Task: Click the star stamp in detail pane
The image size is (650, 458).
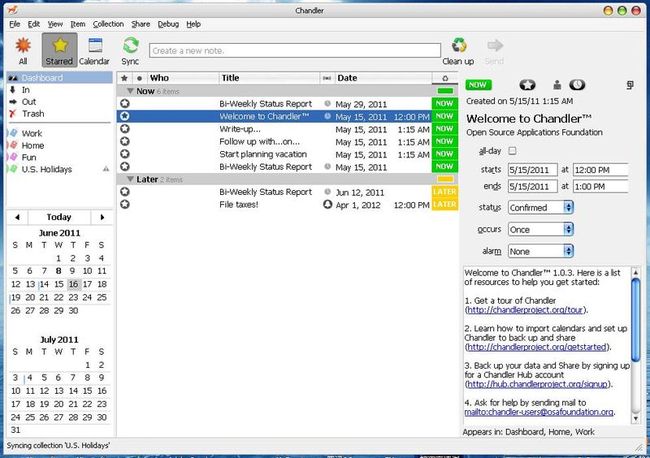Action: tap(527, 85)
